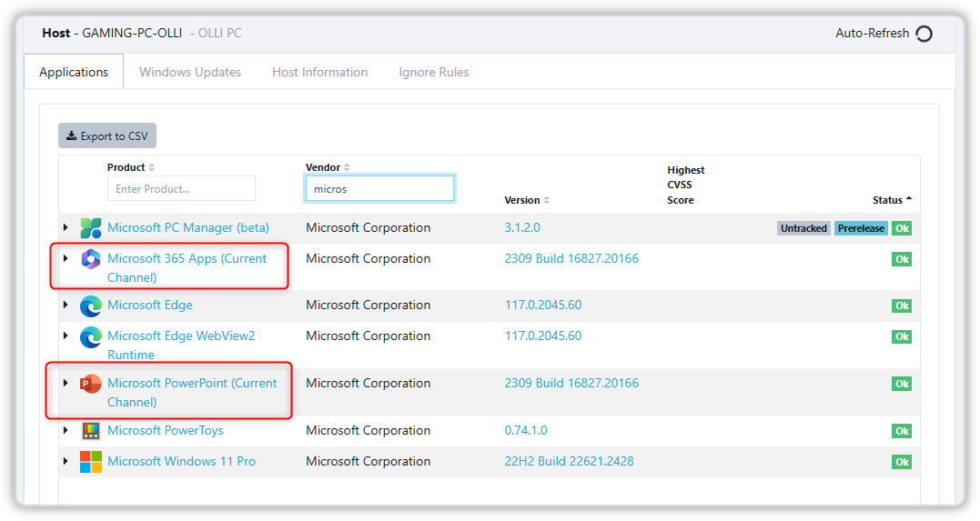Click Ok badge in WebView2 Runtime row
Screen dimensions: 980x521
(x=901, y=336)
